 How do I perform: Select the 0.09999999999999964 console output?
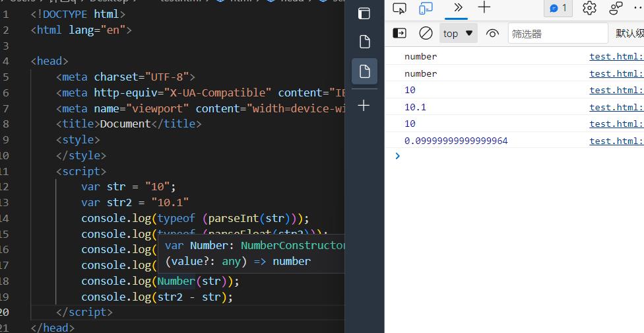(456, 141)
